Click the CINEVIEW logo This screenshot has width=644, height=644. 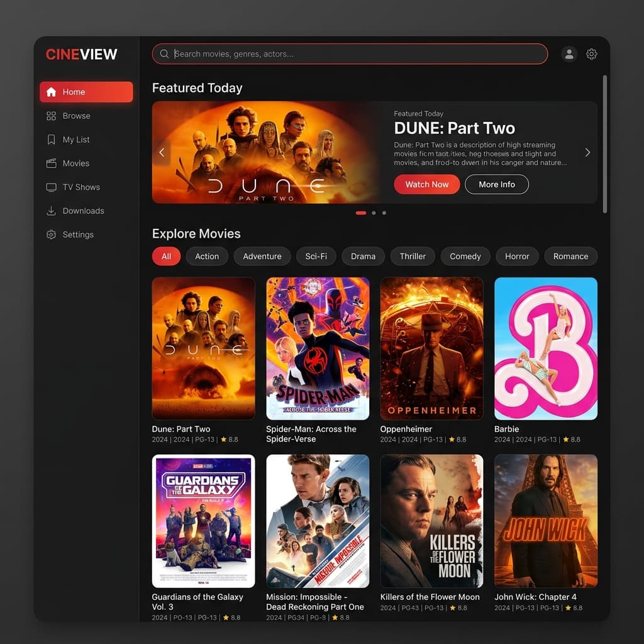81,54
